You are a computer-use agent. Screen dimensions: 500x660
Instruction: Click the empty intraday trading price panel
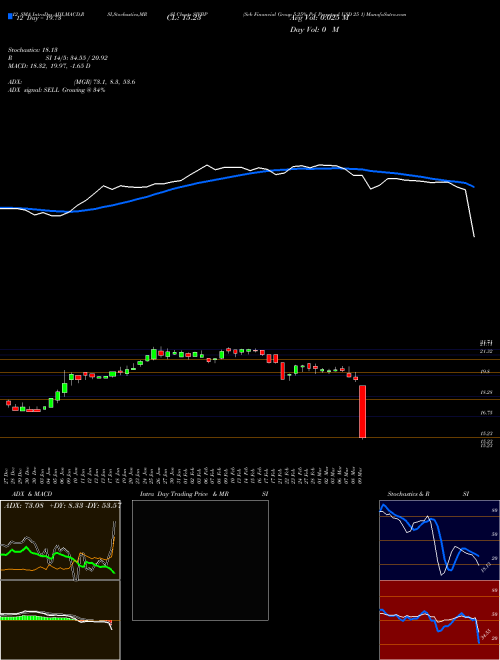200,560
